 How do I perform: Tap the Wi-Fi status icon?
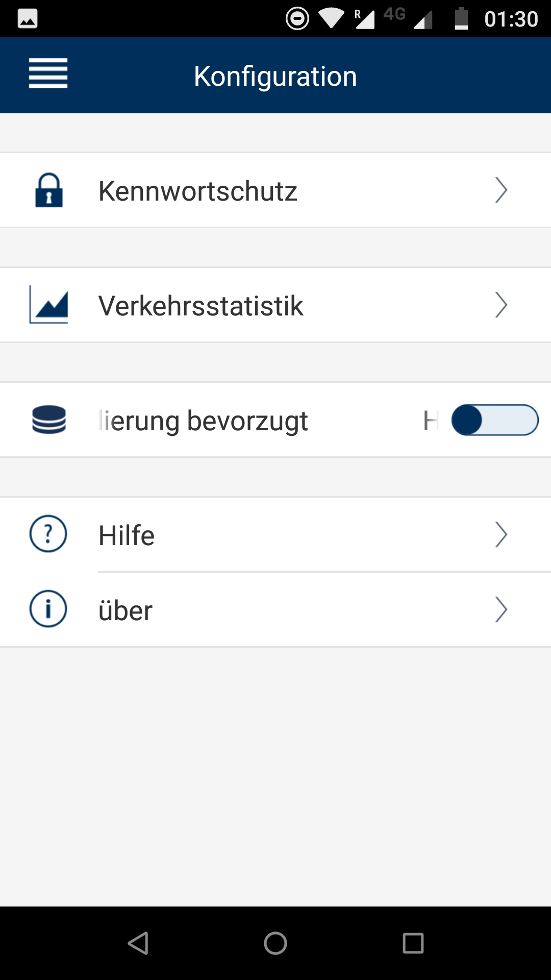[331, 19]
